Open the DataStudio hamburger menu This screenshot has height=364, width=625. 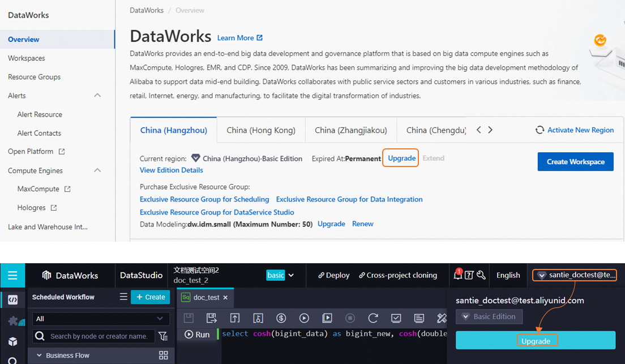tap(12, 275)
